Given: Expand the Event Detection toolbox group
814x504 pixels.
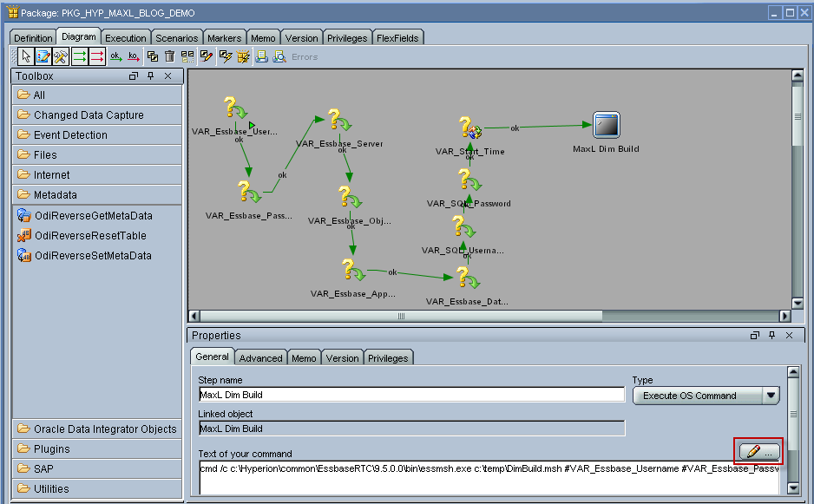Looking at the screenshot, I should 97,135.
